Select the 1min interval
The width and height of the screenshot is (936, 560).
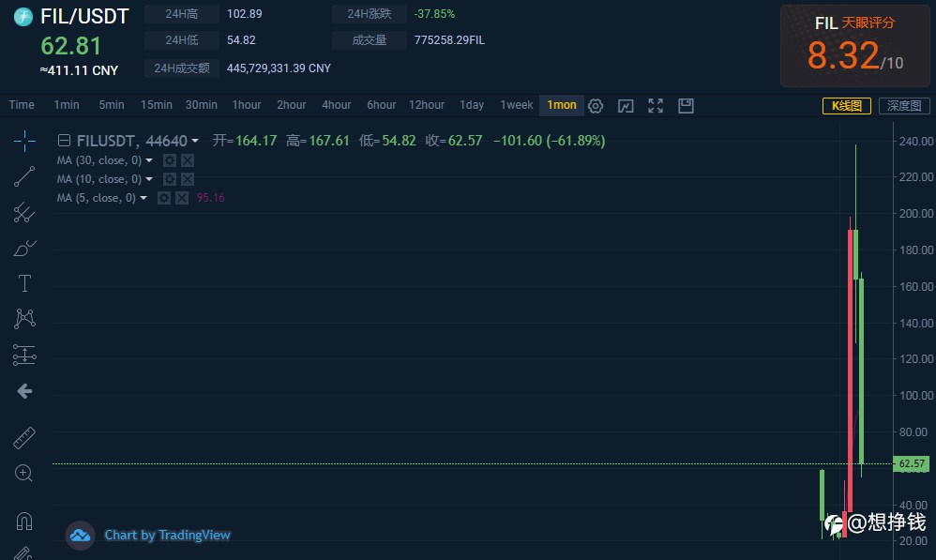[x=67, y=105]
